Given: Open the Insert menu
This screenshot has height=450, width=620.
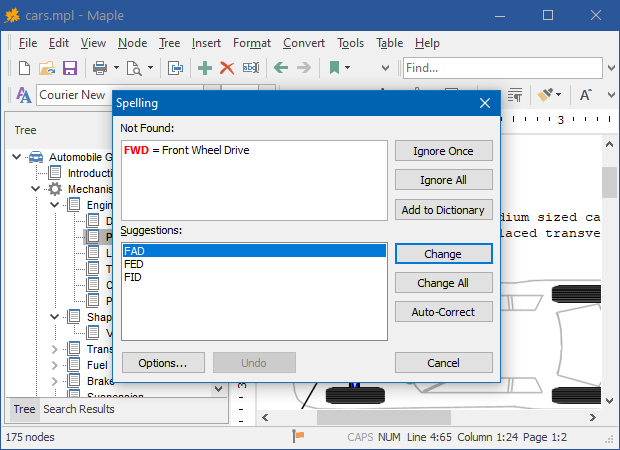Looking at the screenshot, I should click(x=206, y=43).
